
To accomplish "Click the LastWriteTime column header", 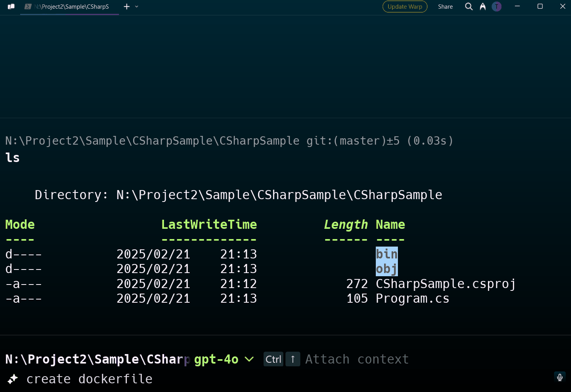I will [x=209, y=224].
